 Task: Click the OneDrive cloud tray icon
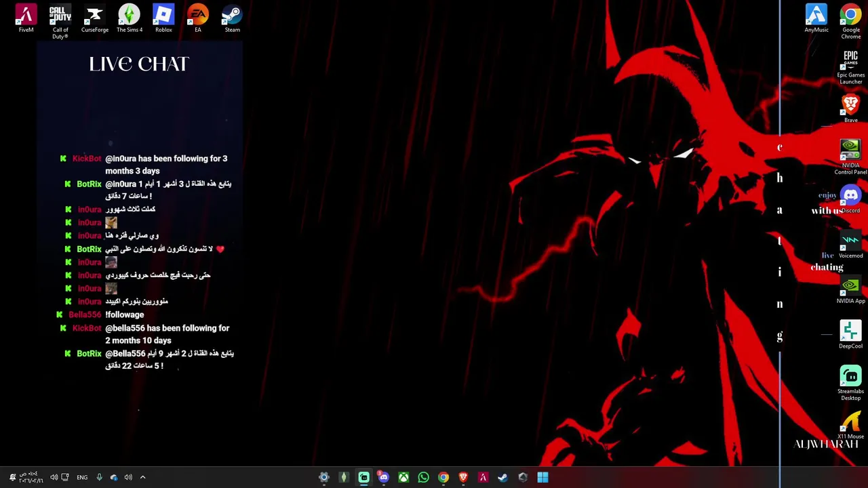[113, 477]
